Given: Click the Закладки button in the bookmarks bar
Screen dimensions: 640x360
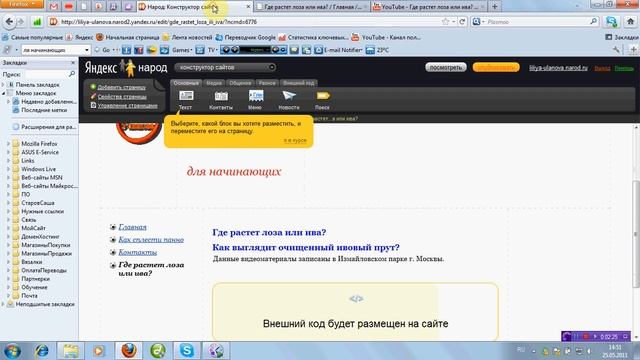Looking at the screenshot, I should 622,37.
